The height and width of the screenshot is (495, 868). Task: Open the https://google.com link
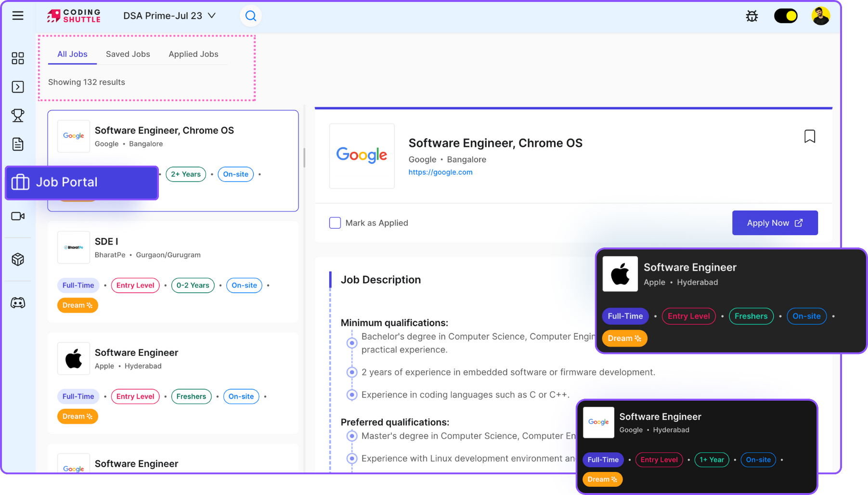click(x=440, y=172)
